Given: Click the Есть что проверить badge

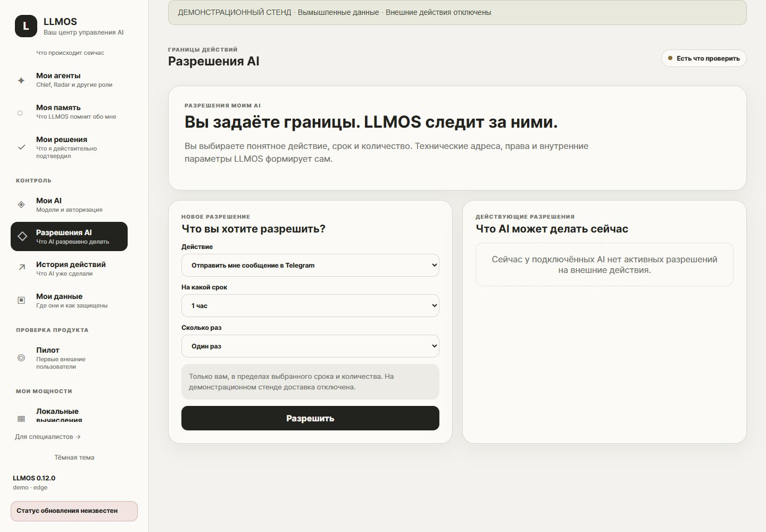Looking at the screenshot, I should point(704,59).
